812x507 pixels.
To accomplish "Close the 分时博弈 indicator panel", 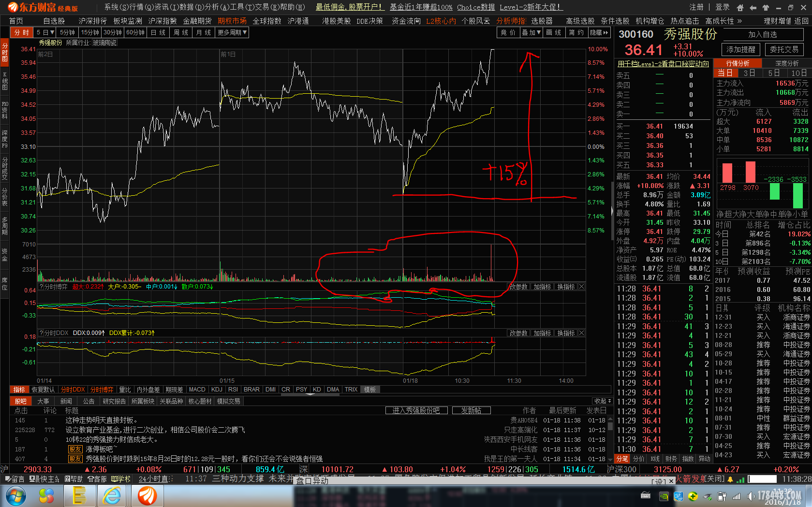I will (x=581, y=287).
